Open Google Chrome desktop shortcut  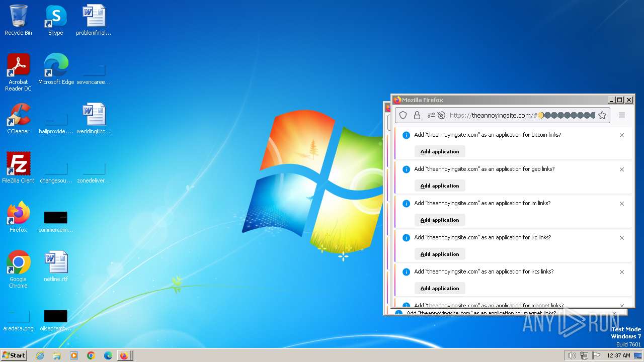18,269
